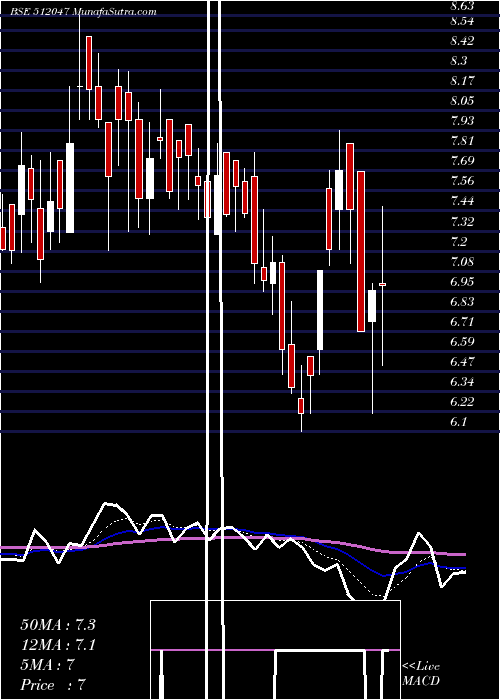Click the 8.54 price axis label
The width and height of the screenshot is (500, 700).
462,21
